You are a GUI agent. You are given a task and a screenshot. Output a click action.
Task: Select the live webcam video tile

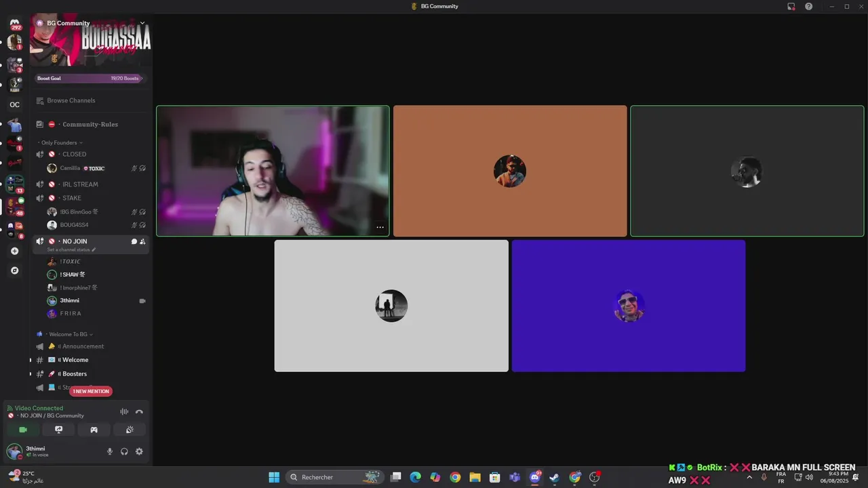click(x=273, y=171)
